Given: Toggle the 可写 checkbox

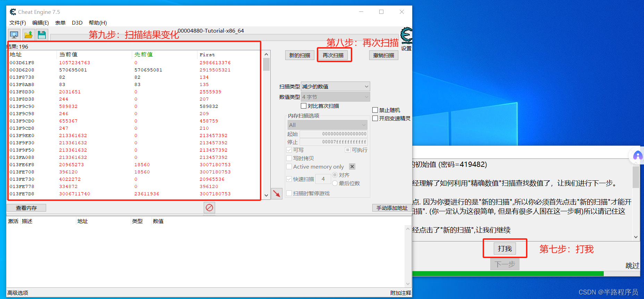Looking at the screenshot, I should (x=289, y=150).
